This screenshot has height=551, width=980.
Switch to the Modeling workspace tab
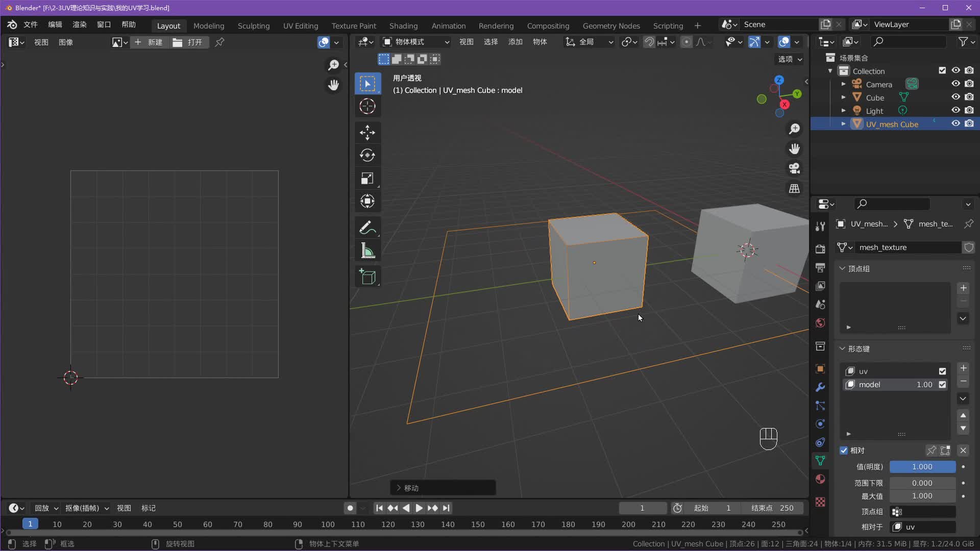(209, 26)
